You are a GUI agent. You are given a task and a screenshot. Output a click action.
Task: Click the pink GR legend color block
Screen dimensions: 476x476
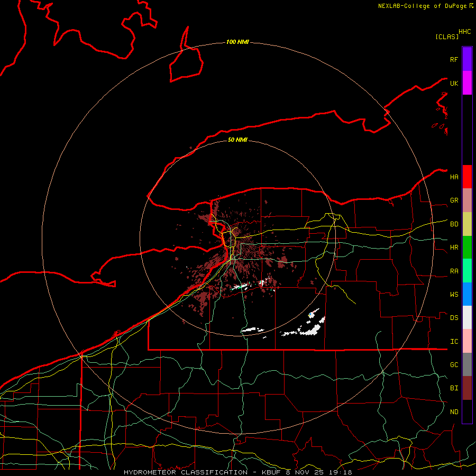(x=467, y=200)
